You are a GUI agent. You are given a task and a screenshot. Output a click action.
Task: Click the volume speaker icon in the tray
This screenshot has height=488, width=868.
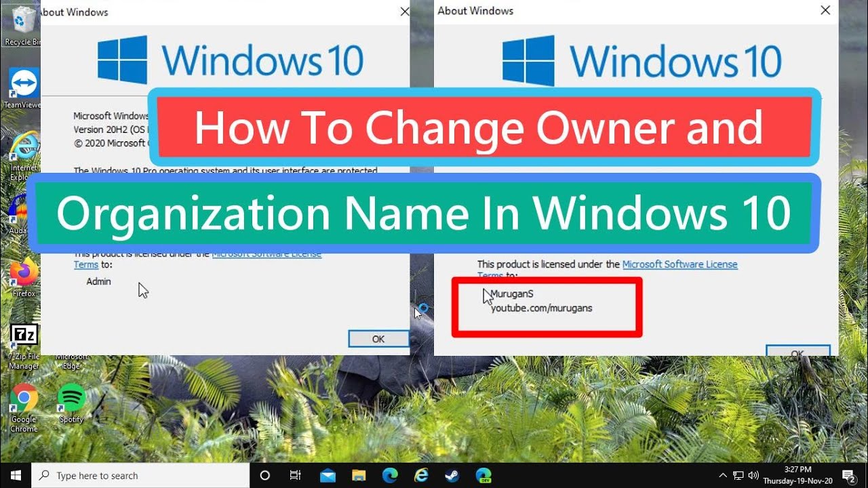(x=753, y=476)
